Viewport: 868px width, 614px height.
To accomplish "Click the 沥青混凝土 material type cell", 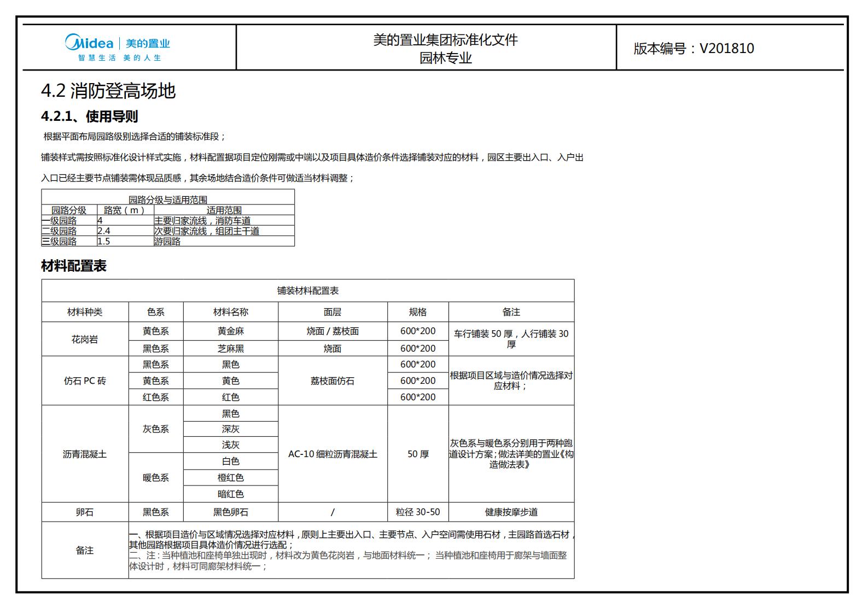I will [x=85, y=454].
